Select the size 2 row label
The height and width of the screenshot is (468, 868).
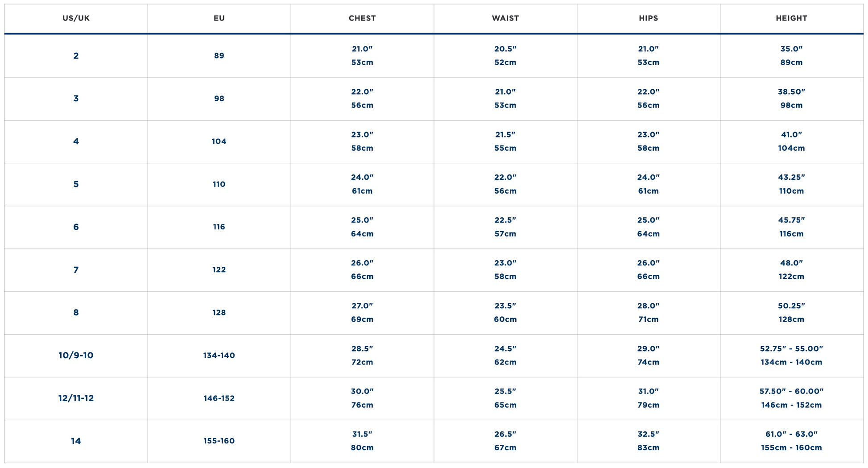[x=76, y=56]
